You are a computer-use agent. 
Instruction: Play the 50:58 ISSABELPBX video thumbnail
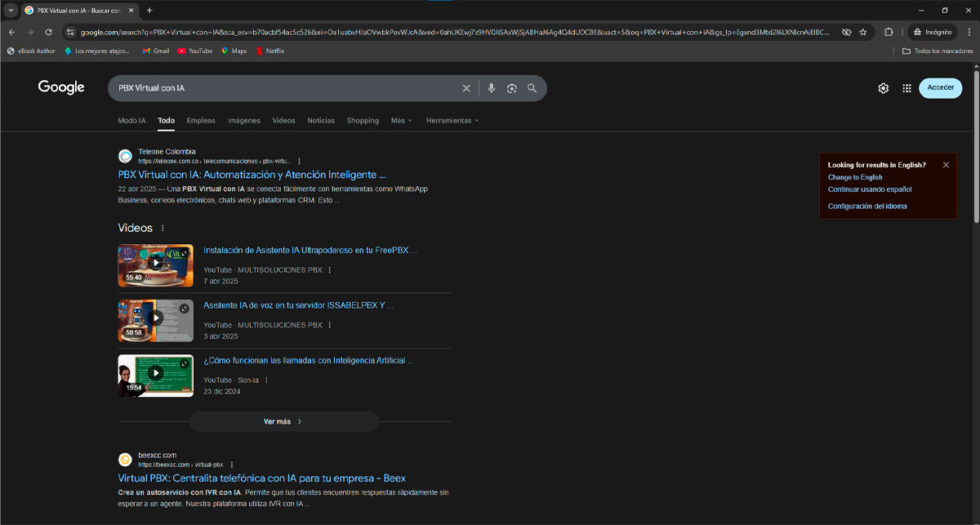(x=155, y=320)
